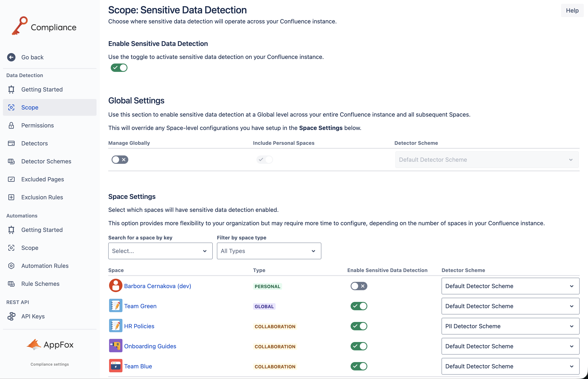Open HR Policies PII Detector Scheme dropdown
Screen dimensions: 588x379
pyautogui.click(x=510, y=326)
